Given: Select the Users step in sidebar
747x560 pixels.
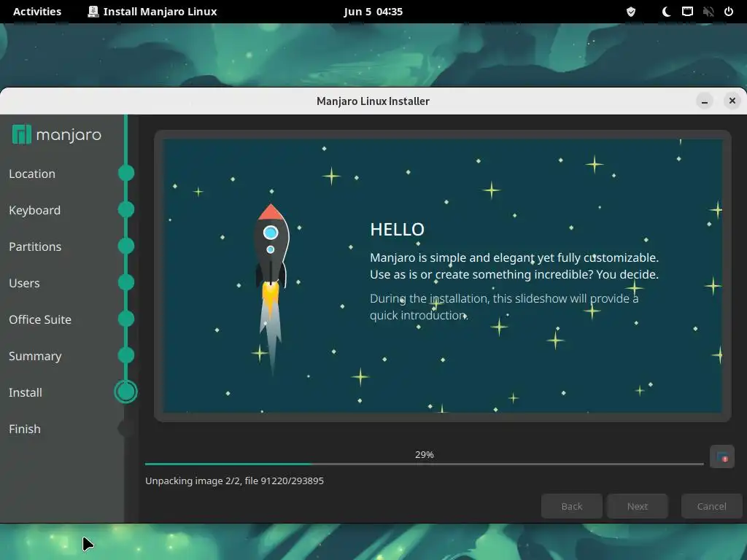Looking at the screenshot, I should [x=24, y=283].
